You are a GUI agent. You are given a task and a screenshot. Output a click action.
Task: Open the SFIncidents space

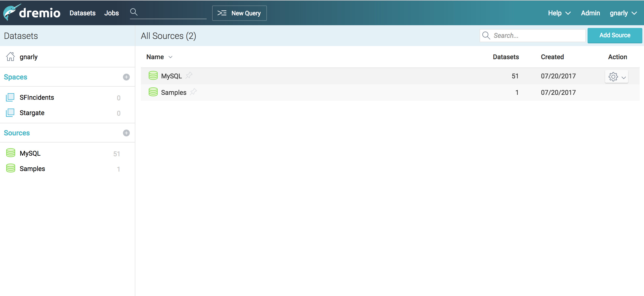coord(37,97)
